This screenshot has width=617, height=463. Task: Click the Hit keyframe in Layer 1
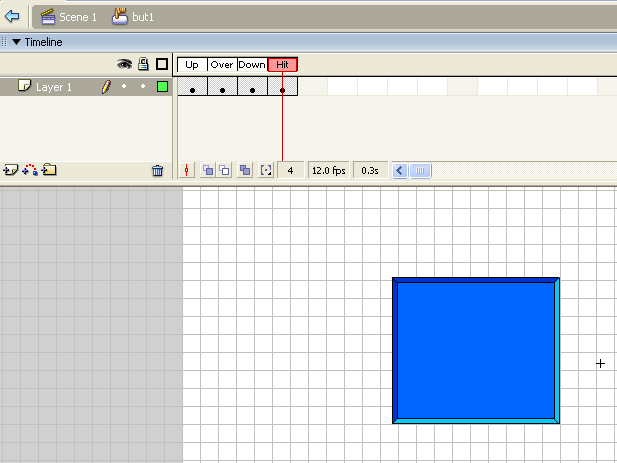[x=283, y=87]
